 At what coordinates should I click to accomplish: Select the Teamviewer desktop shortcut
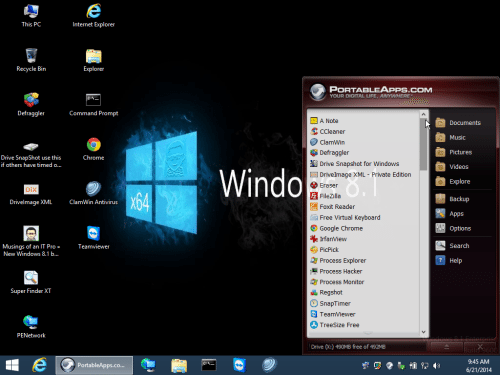click(94, 238)
